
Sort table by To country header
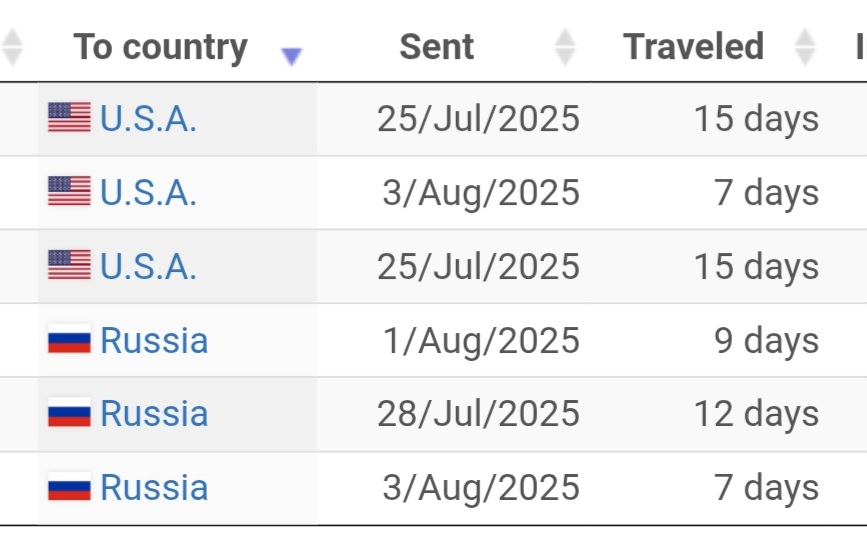pyautogui.click(x=160, y=47)
